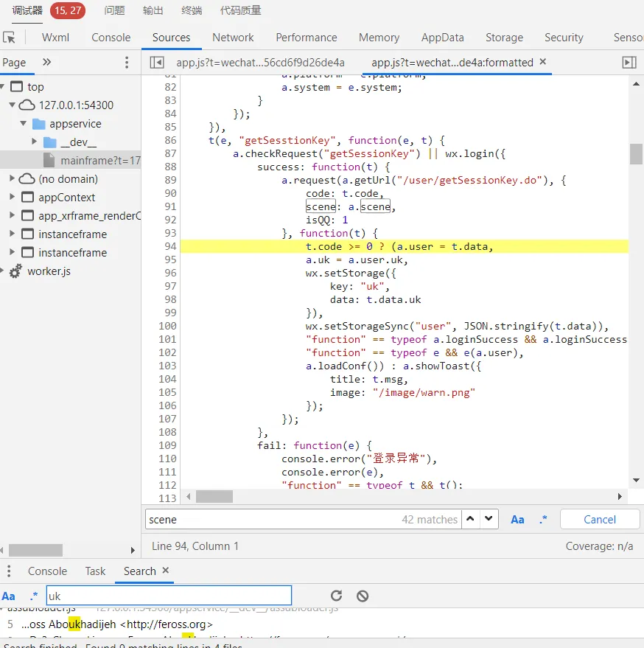644x648 pixels.
Task: Select the worker.js gear icon
Action: click(x=15, y=271)
